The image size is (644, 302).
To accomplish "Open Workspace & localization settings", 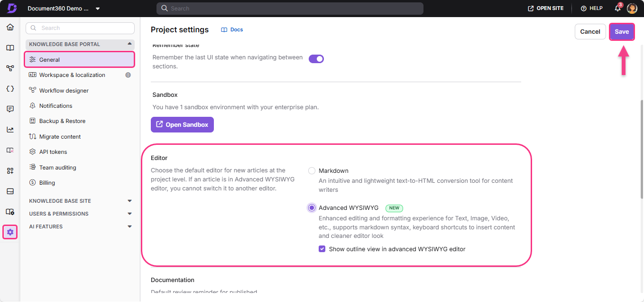I will coord(72,75).
